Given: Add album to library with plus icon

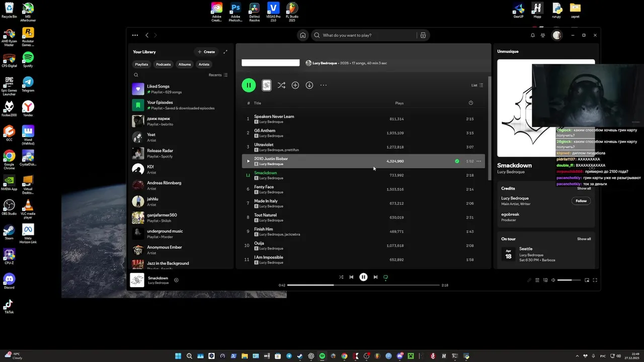Looking at the screenshot, I should tap(295, 85).
